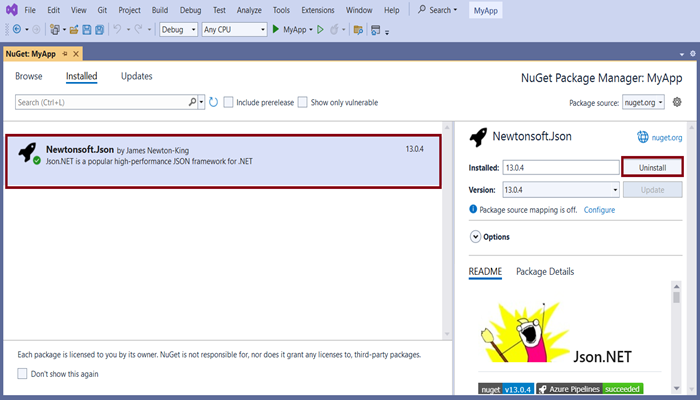Open the document well gear icon at top right
This screenshot has width=700, height=400.
coord(692,54)
